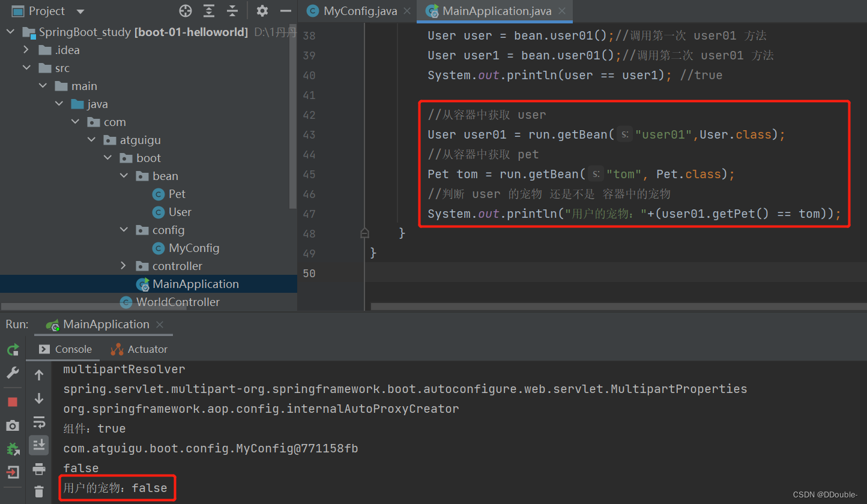Click line number 43 in gutter
867x504 pixels.
[x=309, y=134]
